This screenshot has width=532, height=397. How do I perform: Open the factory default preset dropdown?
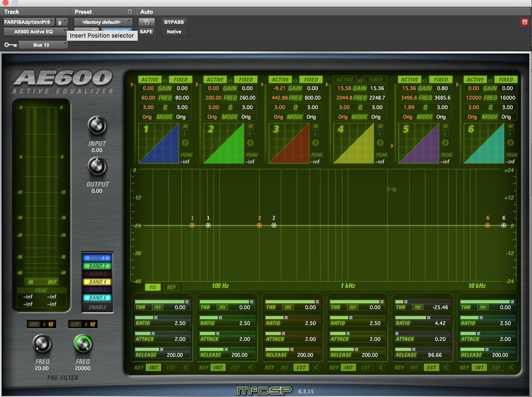point(103,22)
